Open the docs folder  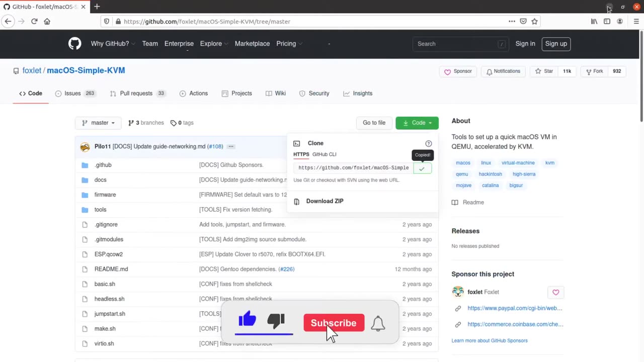click(101, 179)
